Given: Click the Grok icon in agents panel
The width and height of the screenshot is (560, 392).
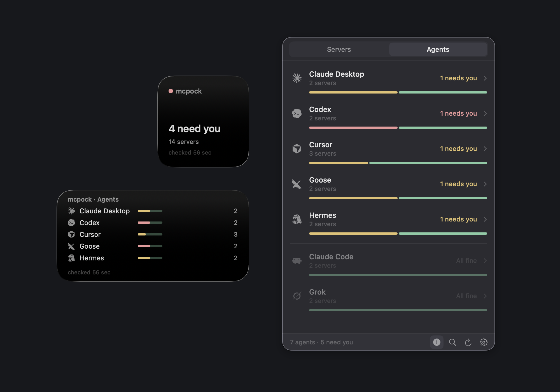Looking at the screenshot, I should coord(297,296).
